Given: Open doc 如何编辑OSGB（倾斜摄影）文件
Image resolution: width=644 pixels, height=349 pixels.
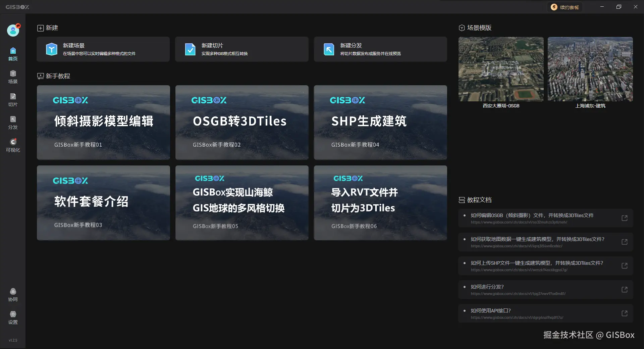Looking at the screenshot, I should click(x=546, y=218).
